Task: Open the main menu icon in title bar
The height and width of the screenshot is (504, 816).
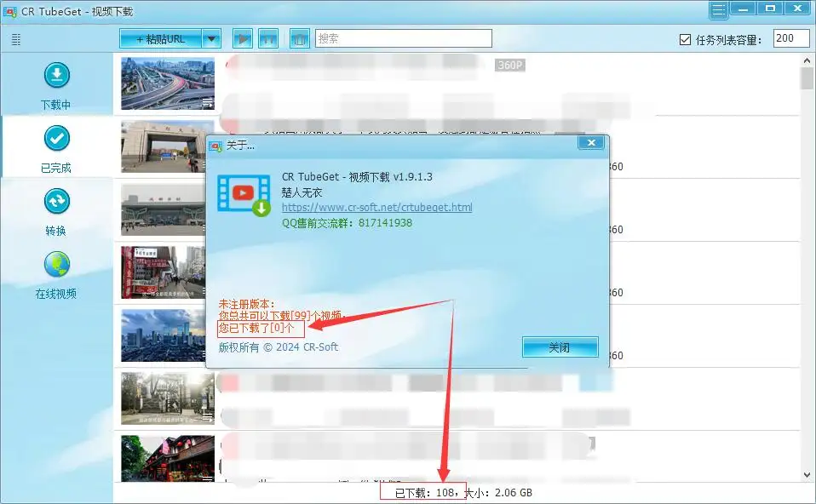Action: click(718, 10)
